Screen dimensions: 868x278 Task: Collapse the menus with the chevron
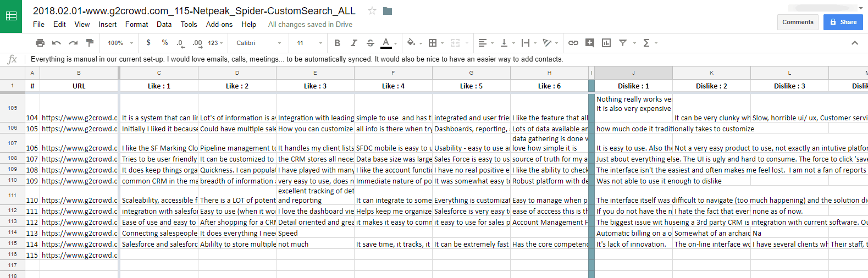pos(854,43)
